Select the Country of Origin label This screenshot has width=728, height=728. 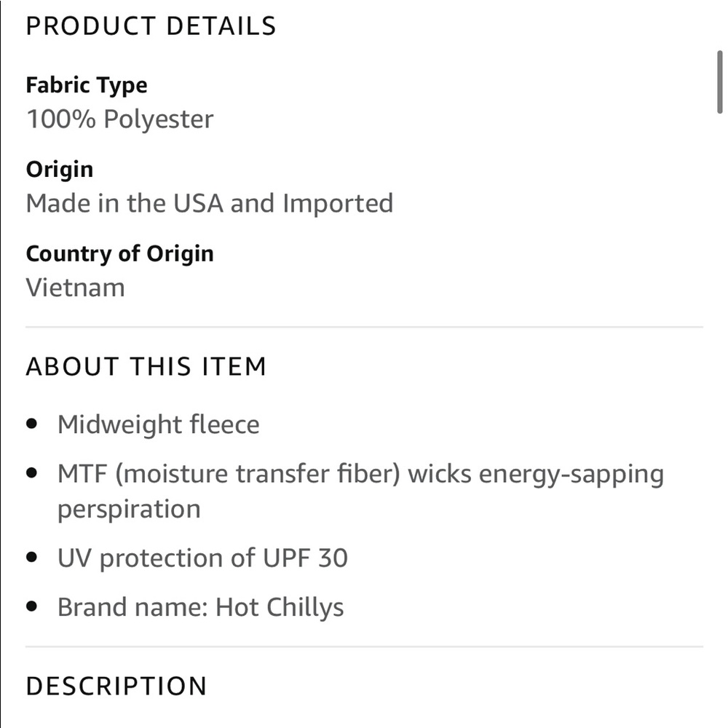point(120,254)
